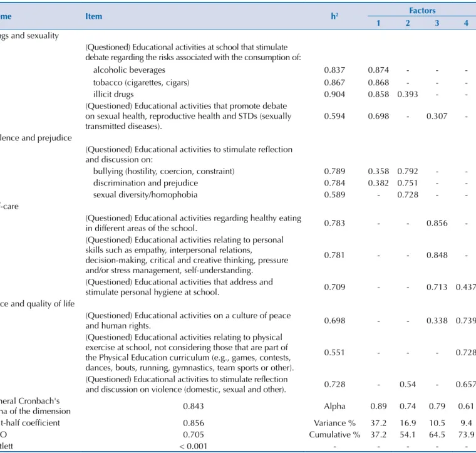Select the personal hygiene at school item

tap(179, 287)
